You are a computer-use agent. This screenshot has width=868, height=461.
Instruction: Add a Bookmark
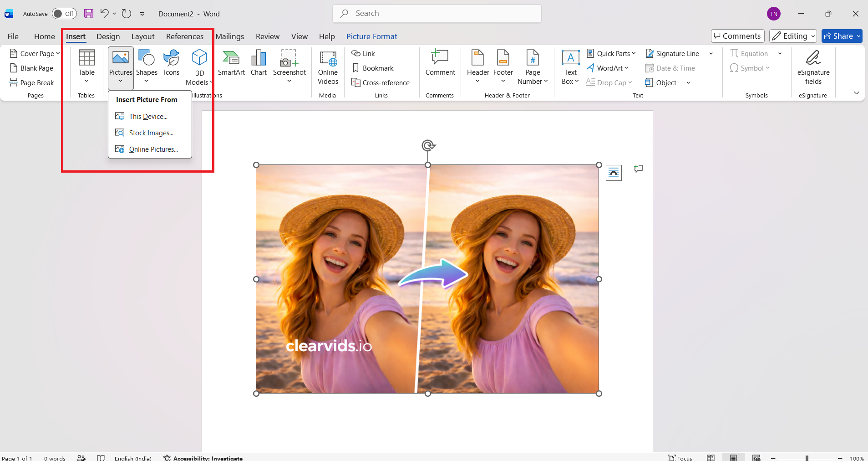(372, 68)
